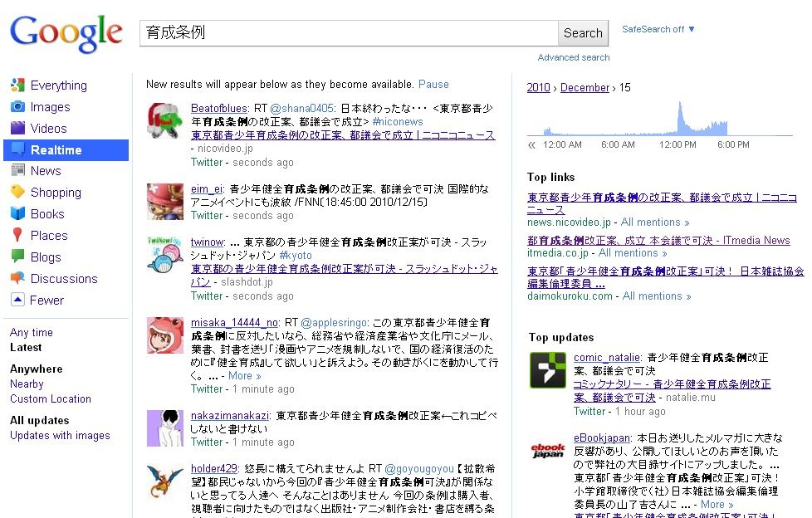Open eBookjapan username link
The height and width of the screenshot is (518, 812).
602,437
